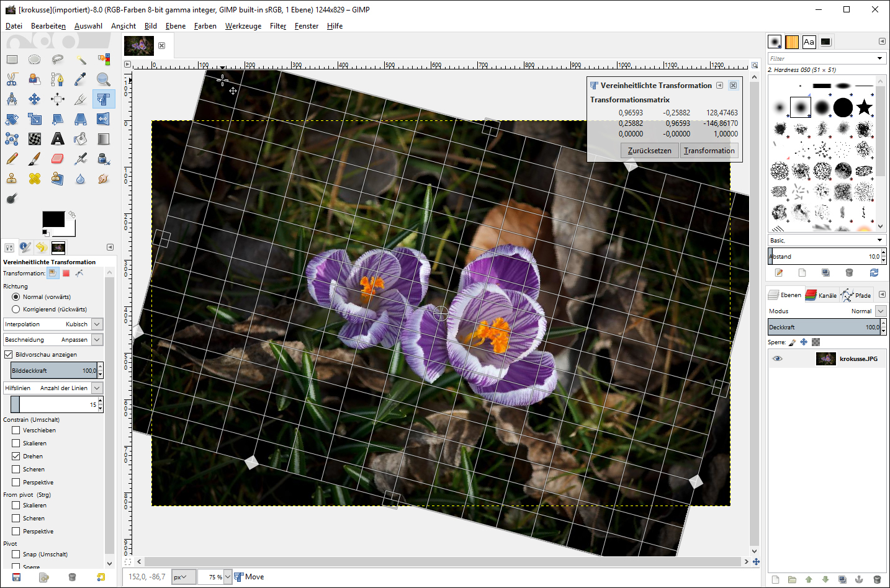Click the Zurücksetzen button

[649, 151]
